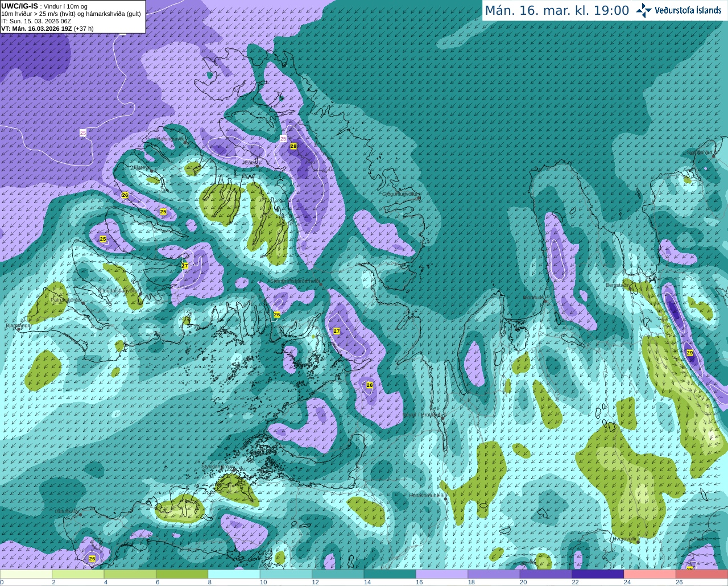This screenshot has height=586, width=728.
Task: Click the Bjargtangar station label
Action: point(18,325)
